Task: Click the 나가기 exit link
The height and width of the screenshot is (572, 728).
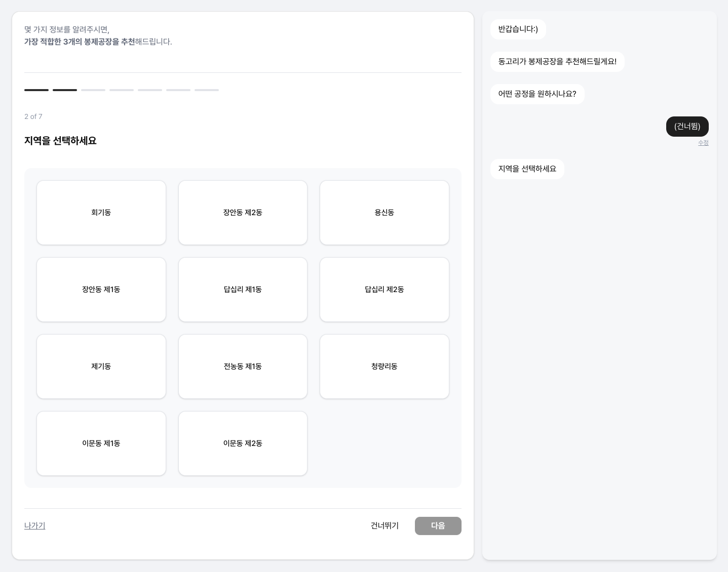Action: [x=35, y=525]
